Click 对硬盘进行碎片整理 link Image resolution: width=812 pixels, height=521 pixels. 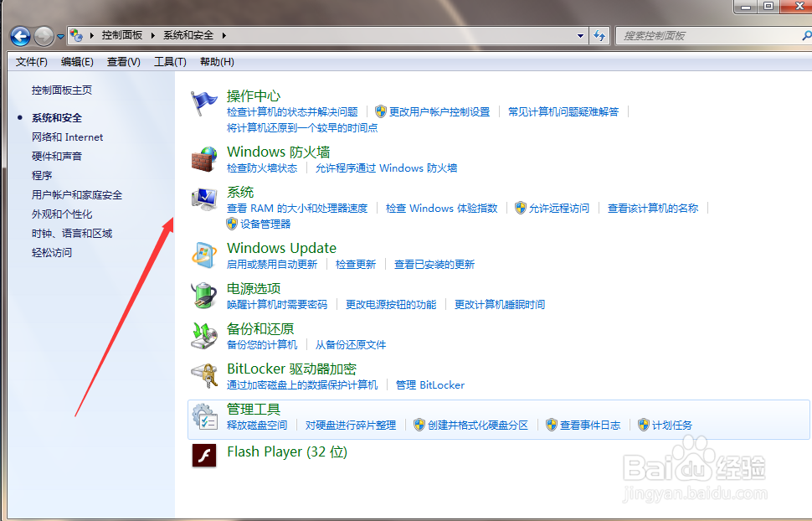[x=351, y=426]
